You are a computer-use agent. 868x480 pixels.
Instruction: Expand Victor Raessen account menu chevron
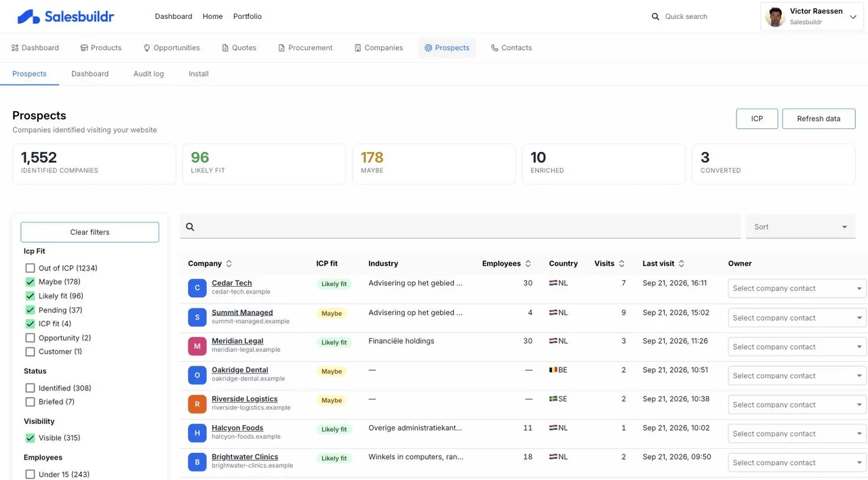click(x=853, y=17)
